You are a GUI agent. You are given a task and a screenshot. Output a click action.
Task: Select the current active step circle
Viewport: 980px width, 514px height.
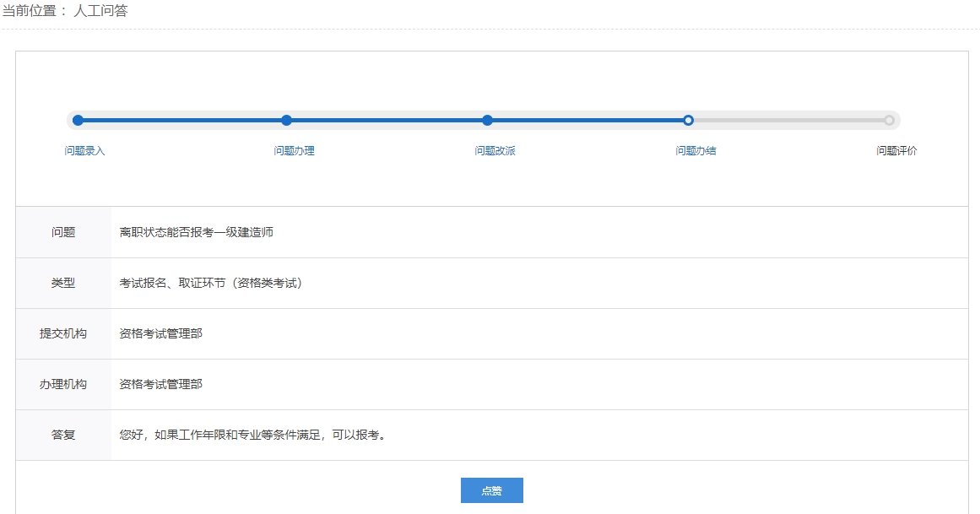point(688,120)
